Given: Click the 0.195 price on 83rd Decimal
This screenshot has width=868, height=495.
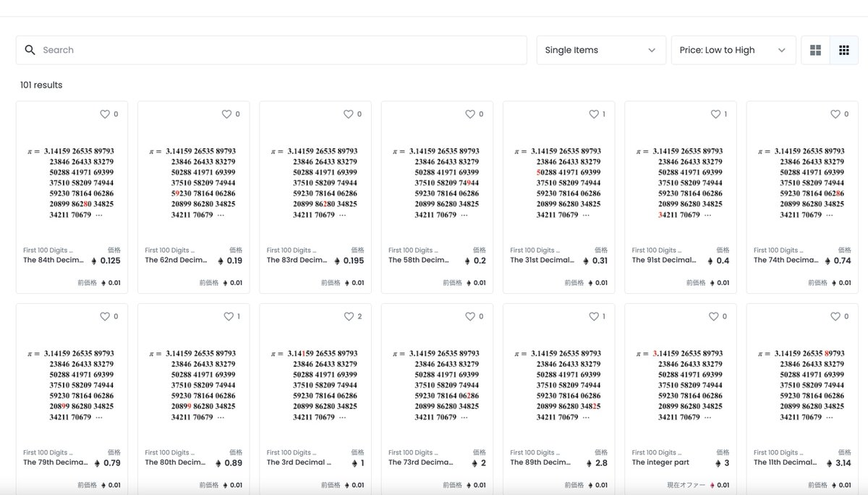Looking at the screenshot, I should click(354, 261).
